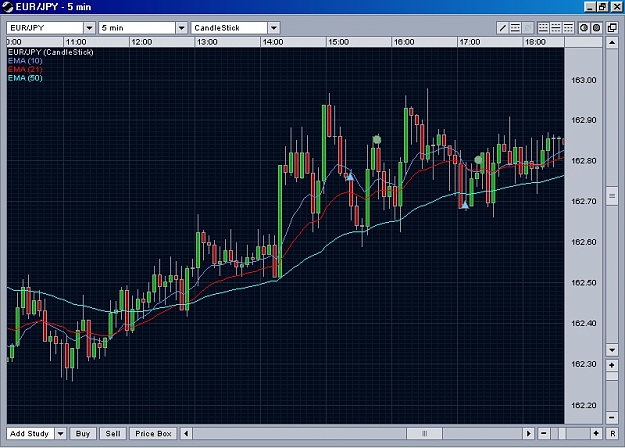This screenshot has width=625, height=448.
Task: Choose grid style with solid bottom line
Action: coord(543,28)
